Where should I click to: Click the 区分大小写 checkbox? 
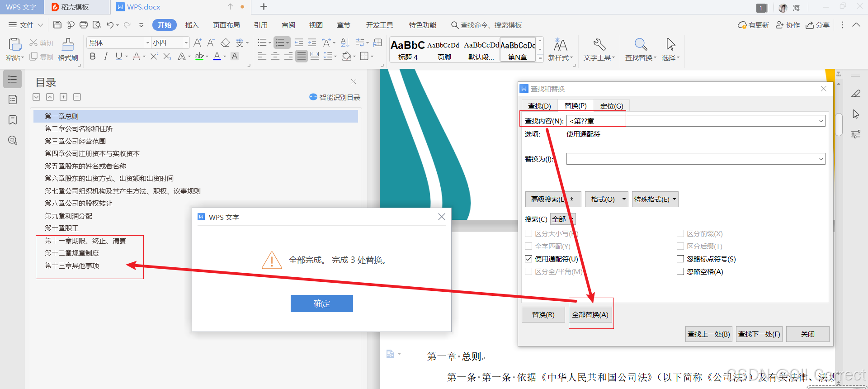528,233
